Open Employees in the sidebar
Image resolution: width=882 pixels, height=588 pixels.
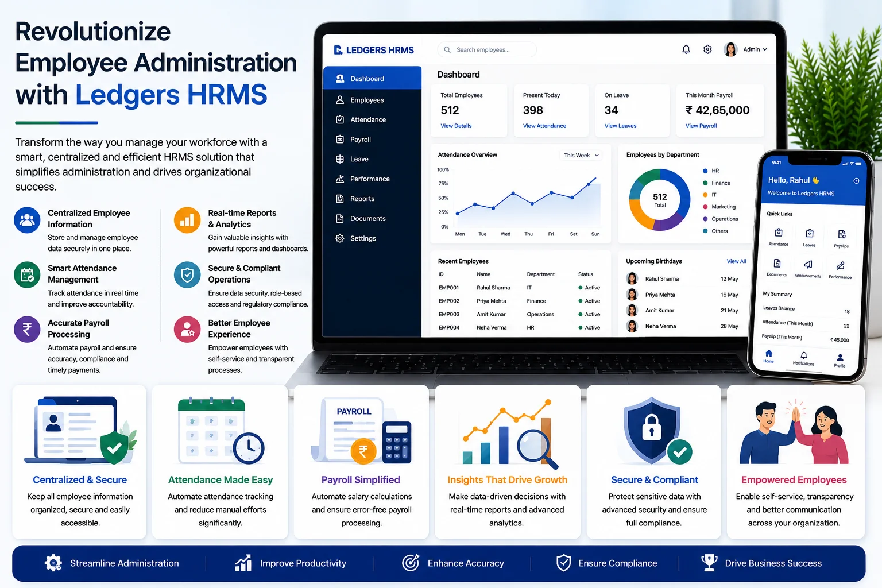point(372,100)
